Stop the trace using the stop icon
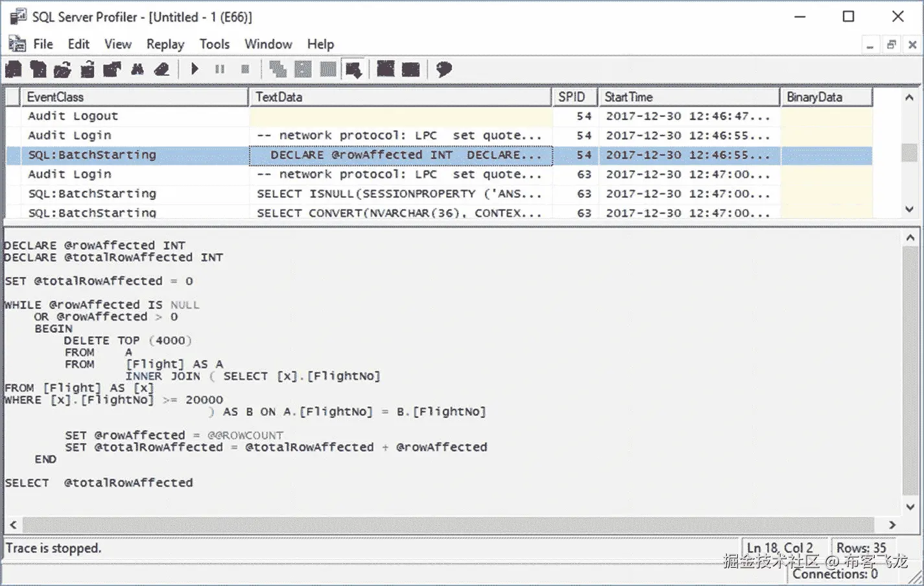Viewport: 924px width, 586px height. click(244, 68)
